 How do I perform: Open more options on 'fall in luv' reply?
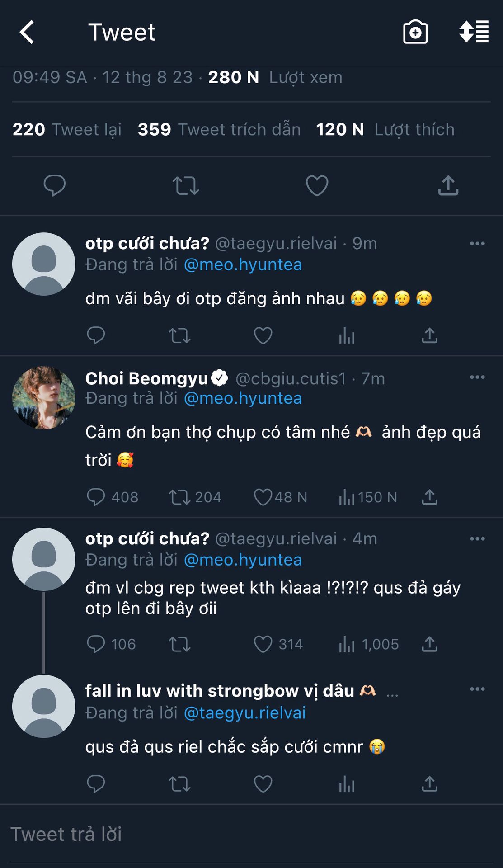477,689
